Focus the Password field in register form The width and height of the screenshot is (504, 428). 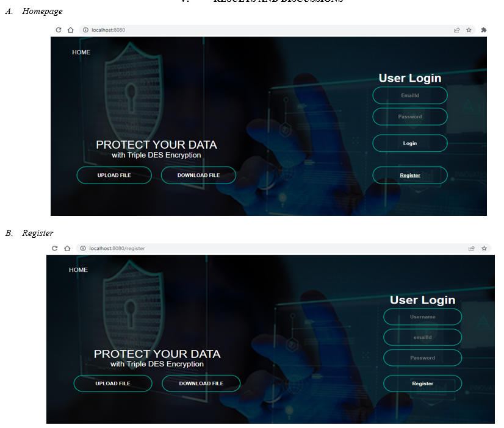tap(422, 358)
